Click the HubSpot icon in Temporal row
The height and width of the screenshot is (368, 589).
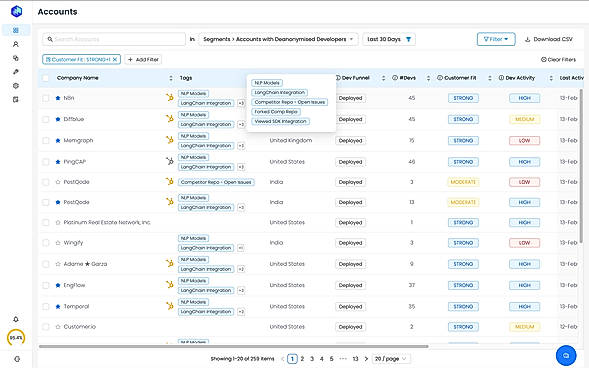tap(170, 306)
